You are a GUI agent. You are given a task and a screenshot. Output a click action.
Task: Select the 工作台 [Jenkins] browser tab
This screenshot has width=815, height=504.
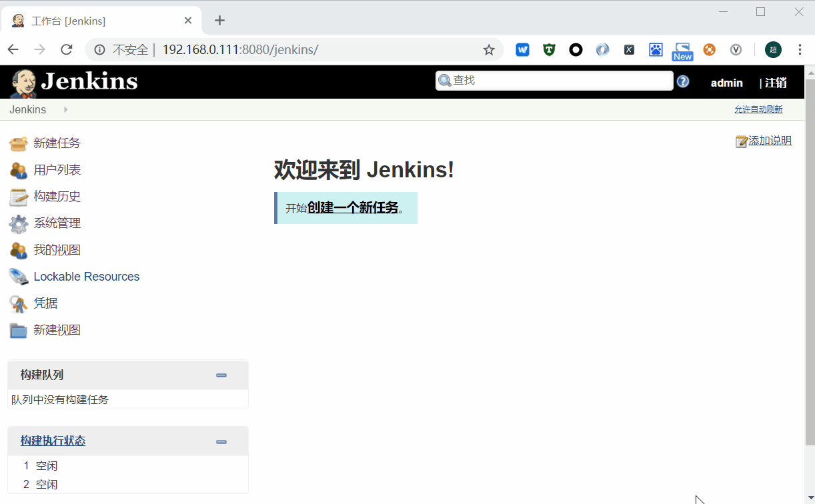click(101, 21)
